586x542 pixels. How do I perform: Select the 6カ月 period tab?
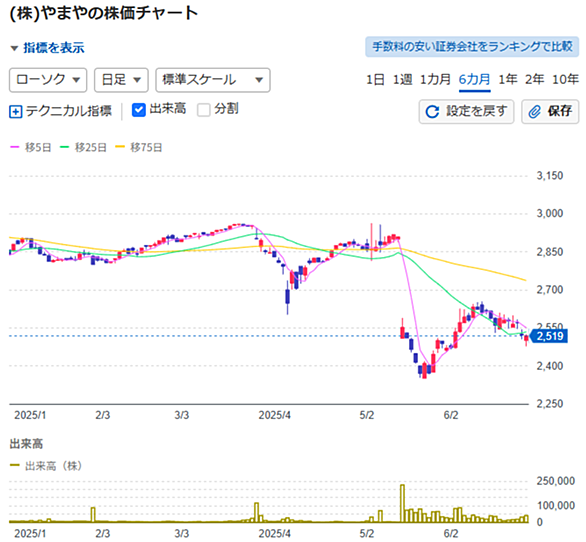pos(474,80)
